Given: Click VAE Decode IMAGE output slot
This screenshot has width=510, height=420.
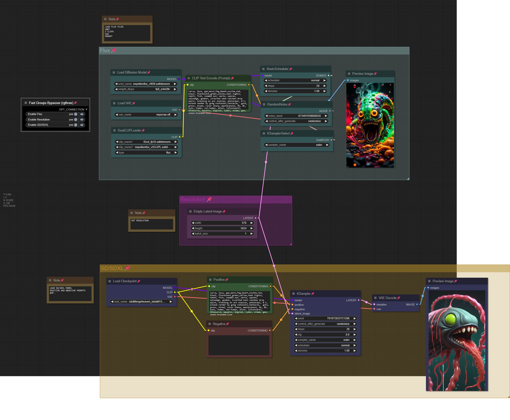Looking at the screenshot, I should coord(417,304).
